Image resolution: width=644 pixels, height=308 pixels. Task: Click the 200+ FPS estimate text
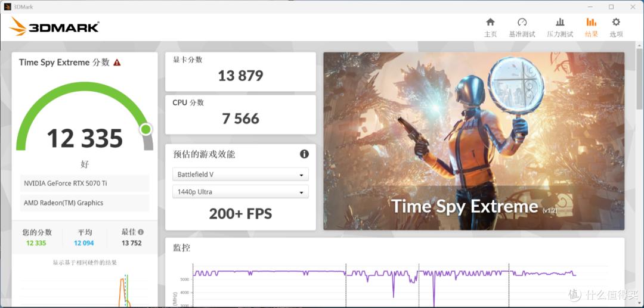point(241,214)
